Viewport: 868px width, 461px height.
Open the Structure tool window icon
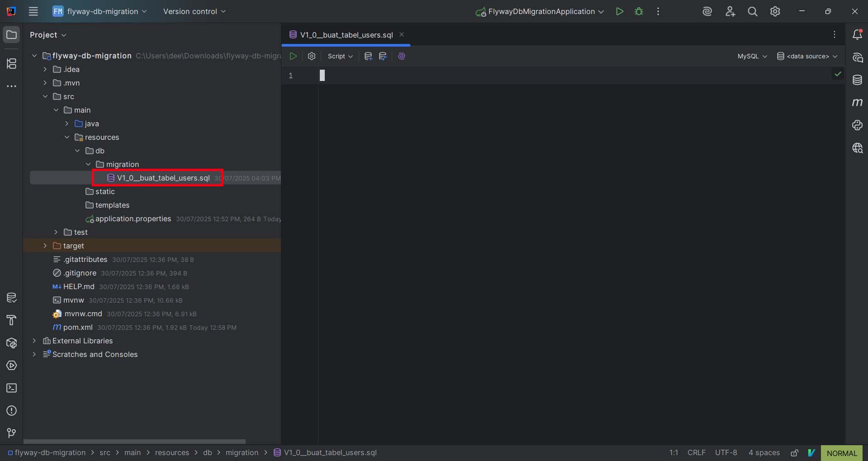(x=12, y=63)
